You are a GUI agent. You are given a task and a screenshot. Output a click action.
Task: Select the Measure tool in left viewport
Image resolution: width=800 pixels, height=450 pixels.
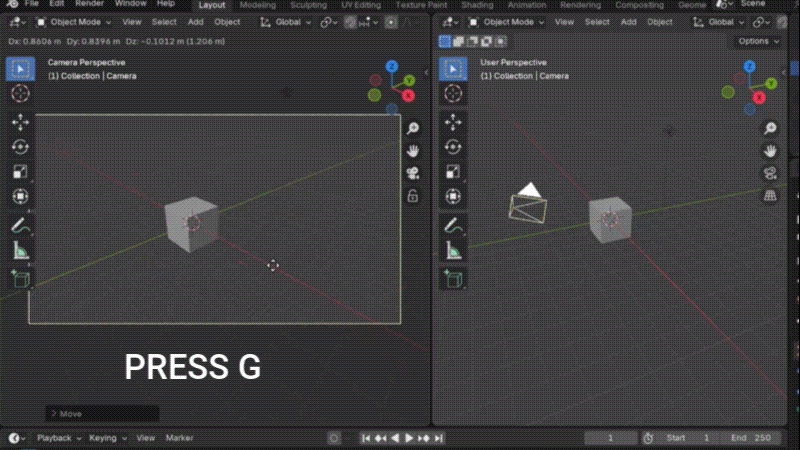tap(20, 251)
